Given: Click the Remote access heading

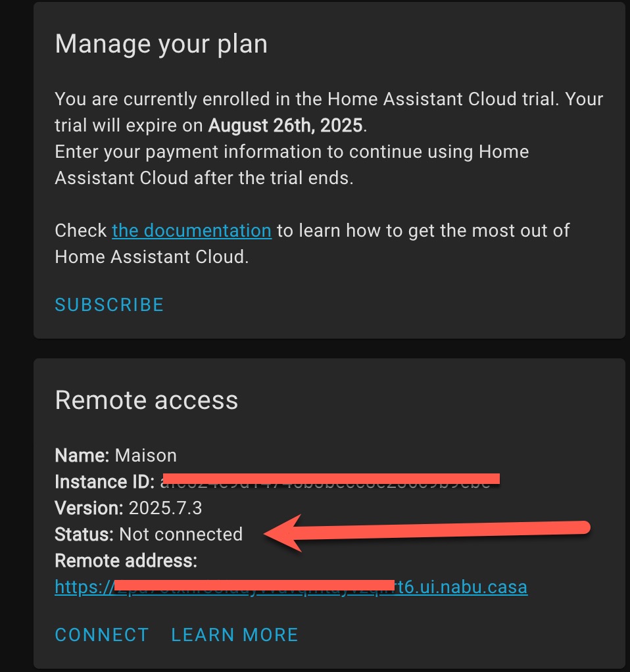Looking at the screenshot, I should click(146, 400).
